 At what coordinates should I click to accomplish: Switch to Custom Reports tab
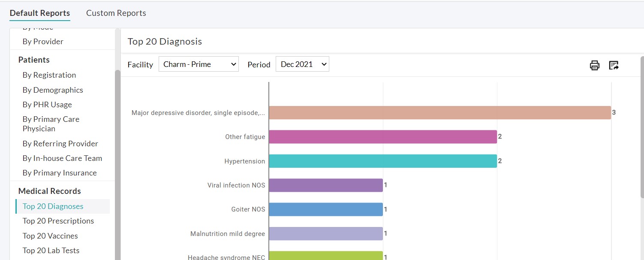click(116, 13)
